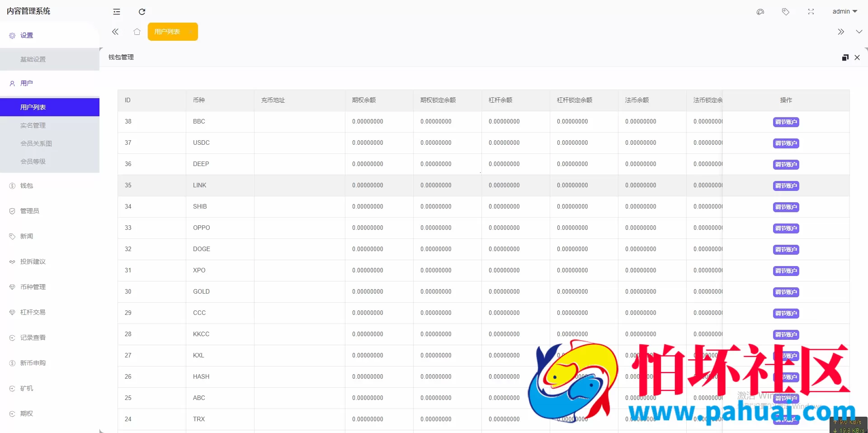Open 会员等级 in sidebar
Viewport: 868px width, 433px height.
click(50, 162)
